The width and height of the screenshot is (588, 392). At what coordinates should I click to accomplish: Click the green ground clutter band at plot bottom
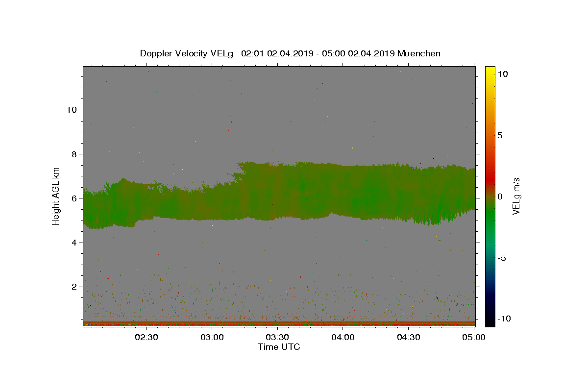(x=279, y=323)
